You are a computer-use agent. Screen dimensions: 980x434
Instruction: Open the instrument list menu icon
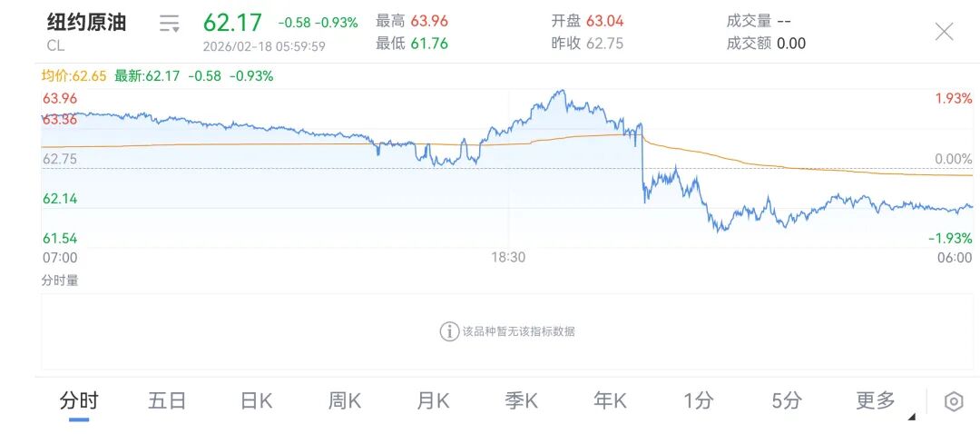tap(169, 24)
